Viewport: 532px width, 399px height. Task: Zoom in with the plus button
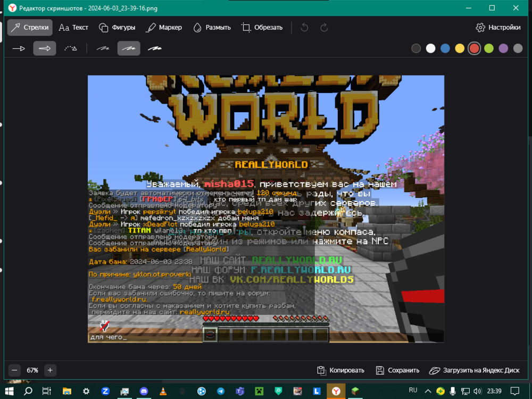click(50, 370)
